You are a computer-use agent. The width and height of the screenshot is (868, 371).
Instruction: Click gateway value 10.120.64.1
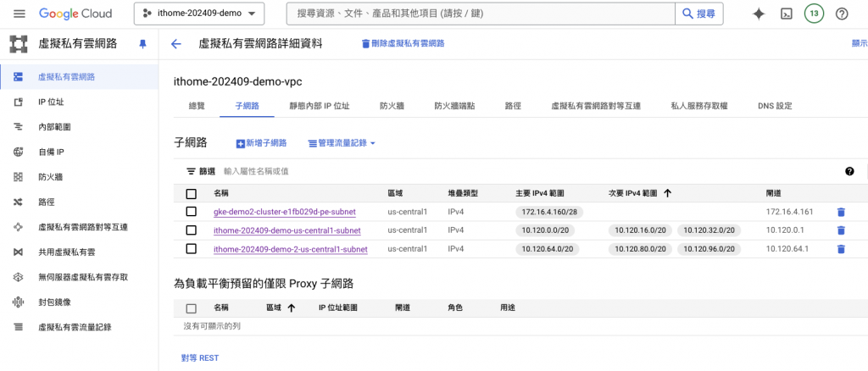787,249
